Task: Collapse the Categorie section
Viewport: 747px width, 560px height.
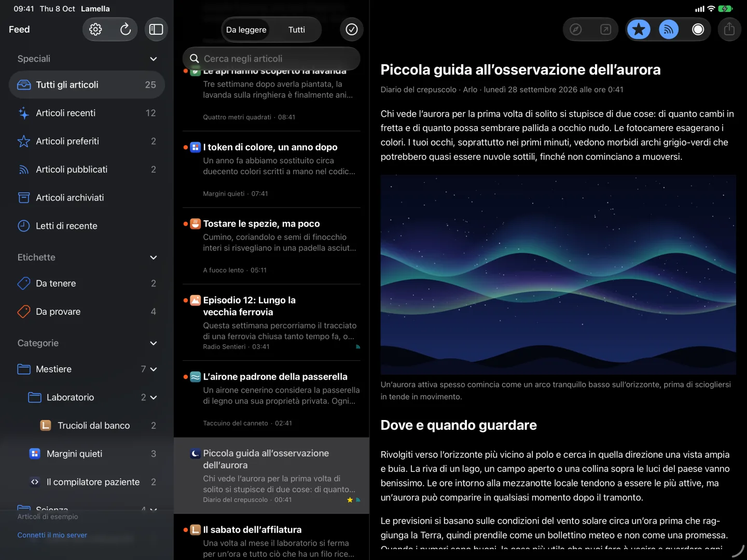Action: point(154,343)
